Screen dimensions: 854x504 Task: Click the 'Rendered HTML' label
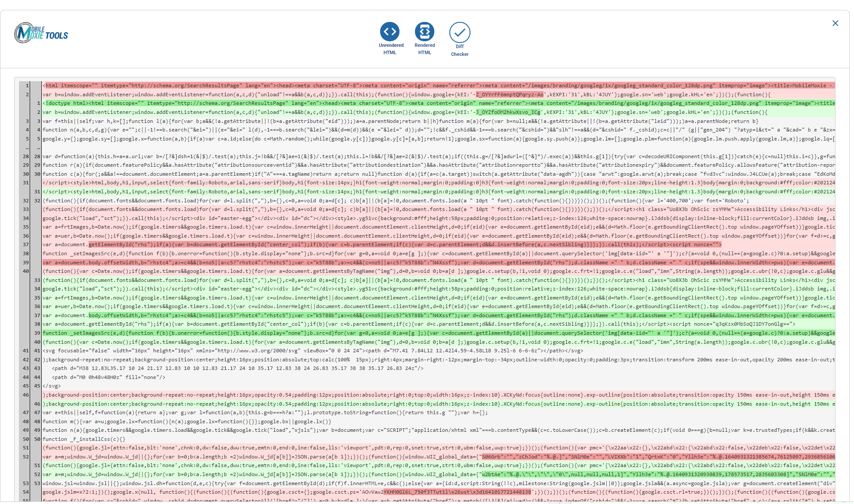click(x=425, y=49)
